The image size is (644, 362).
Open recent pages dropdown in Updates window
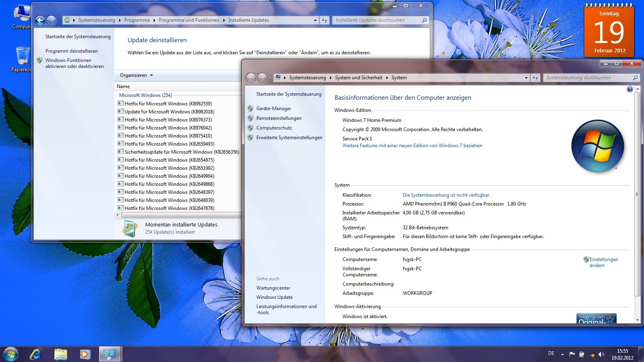(x=59, y=20)
